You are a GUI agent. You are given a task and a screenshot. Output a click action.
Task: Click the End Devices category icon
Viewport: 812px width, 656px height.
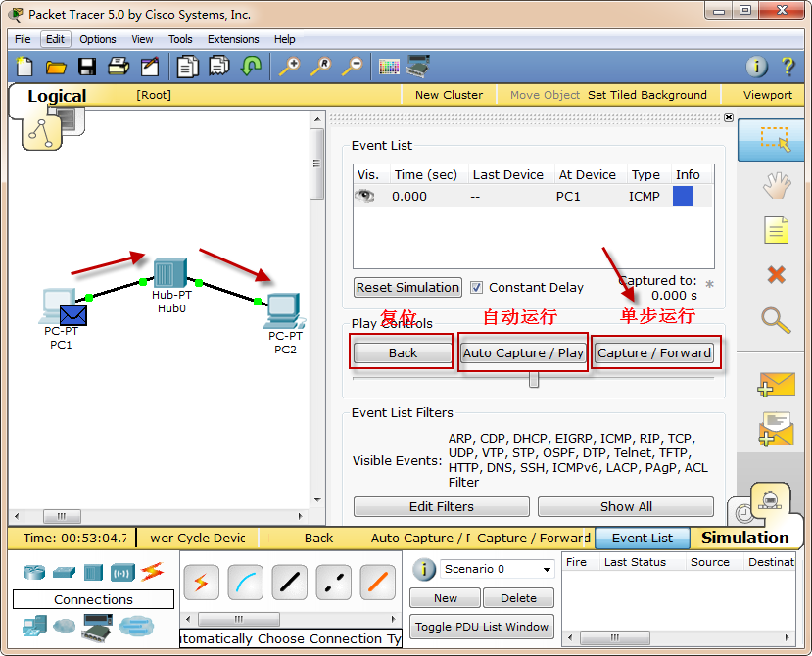click(34, 626)
